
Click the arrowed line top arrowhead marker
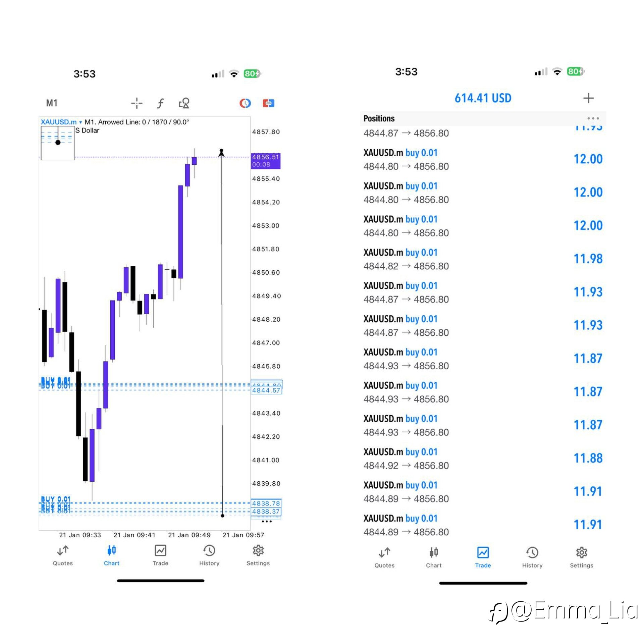tap(221, 152)
